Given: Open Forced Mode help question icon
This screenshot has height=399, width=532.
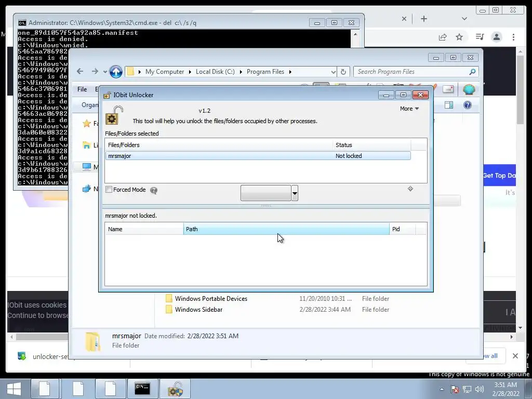Looking at the screenshot, I should pos(154,190).
